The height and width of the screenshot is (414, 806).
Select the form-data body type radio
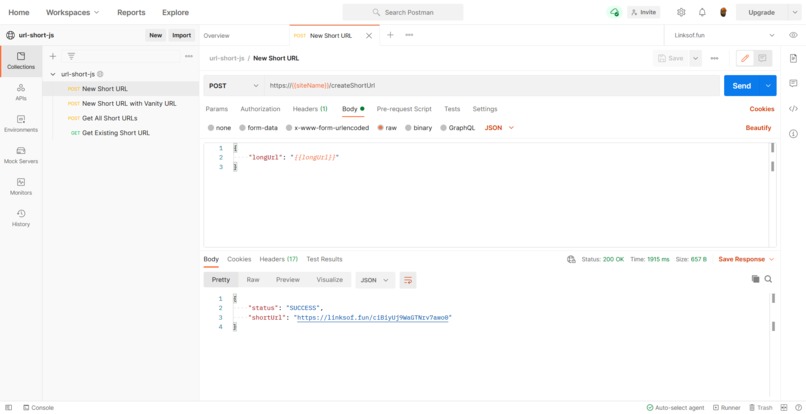242,128
